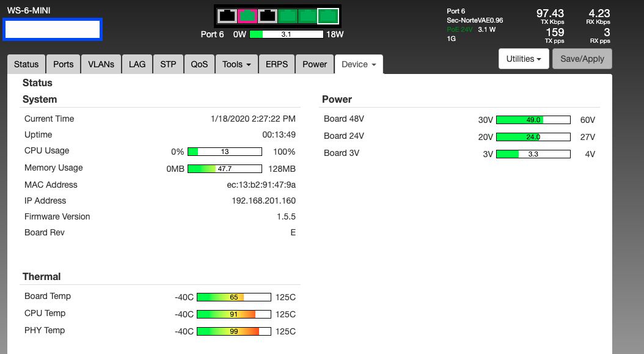Image resolution: width=644 pixels, height=354 pixels.
Task: Select the gray port 3 icon
Action: point(268,17)
